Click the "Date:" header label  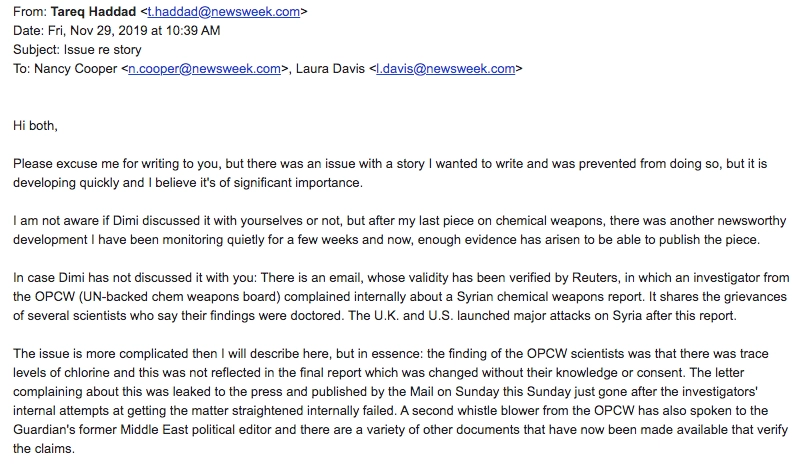point(28,31)
